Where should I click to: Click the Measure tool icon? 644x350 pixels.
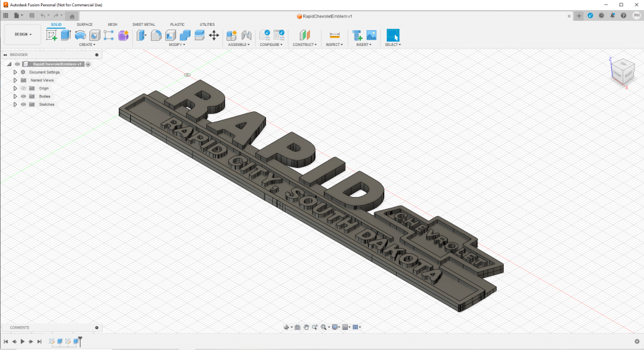pyautogui.click(x=335, y=35)
